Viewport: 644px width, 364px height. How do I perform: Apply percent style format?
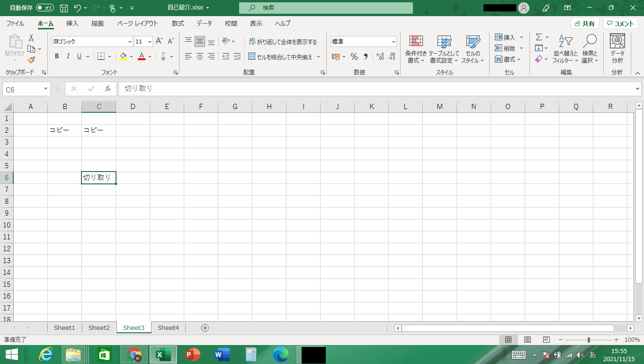click(354, 56)
